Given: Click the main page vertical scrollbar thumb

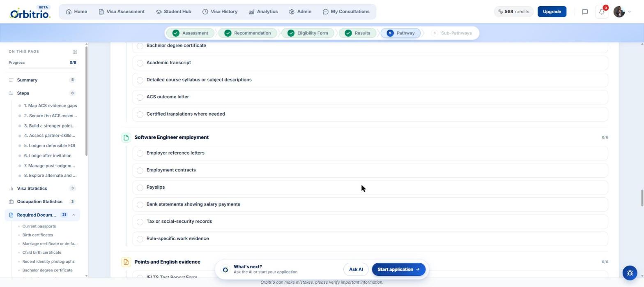Looking at the screenshot, I should click(642, 198).
